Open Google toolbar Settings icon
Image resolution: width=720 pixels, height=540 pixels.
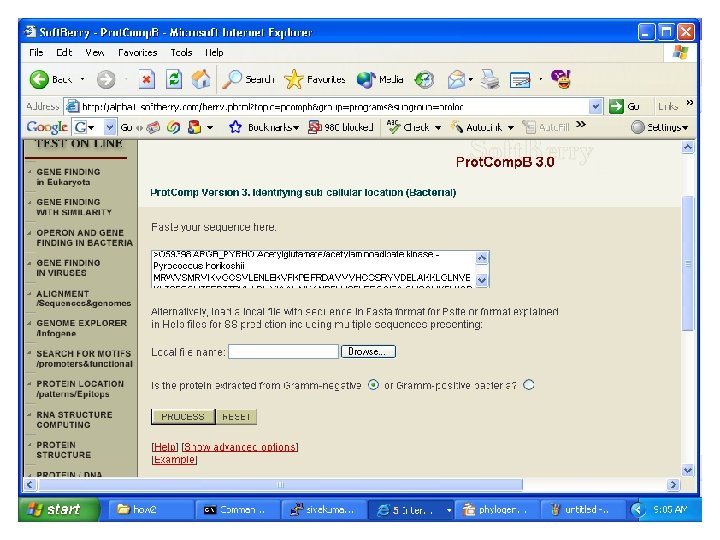[638, 127]
